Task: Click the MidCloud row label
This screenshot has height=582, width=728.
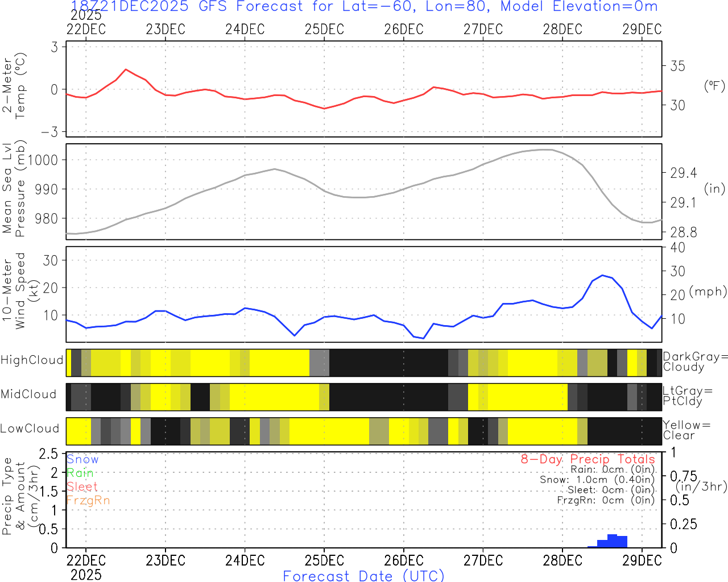Action: (28, 394)
